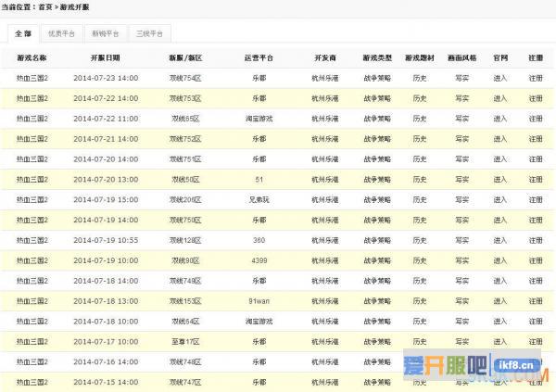The image size is (556, 392).
Task: Switch to the 三线平台 tab
Action: 149,34
